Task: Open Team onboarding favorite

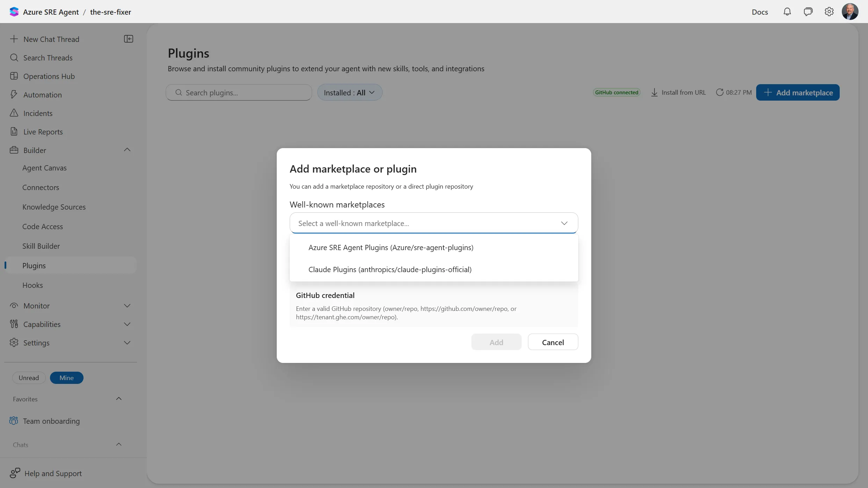Action: click(x=51, y=421)
